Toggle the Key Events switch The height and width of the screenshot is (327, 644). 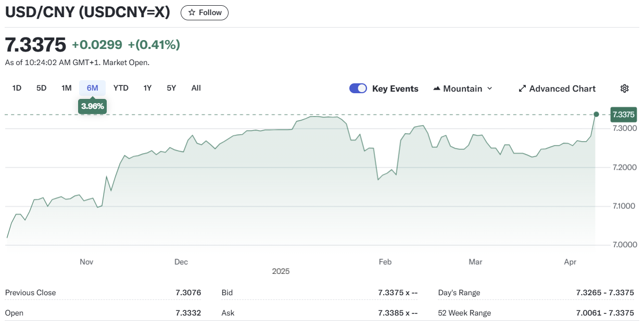(x=358, y=89)
